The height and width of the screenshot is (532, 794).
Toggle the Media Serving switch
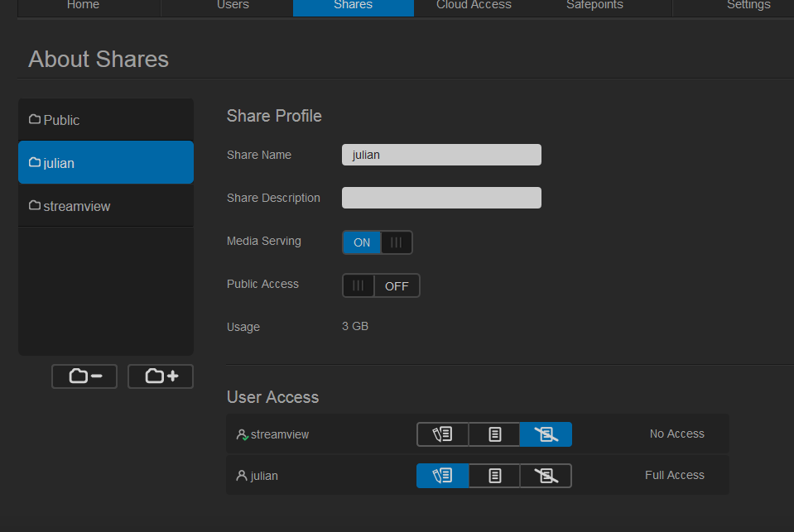tap(378, 242)
